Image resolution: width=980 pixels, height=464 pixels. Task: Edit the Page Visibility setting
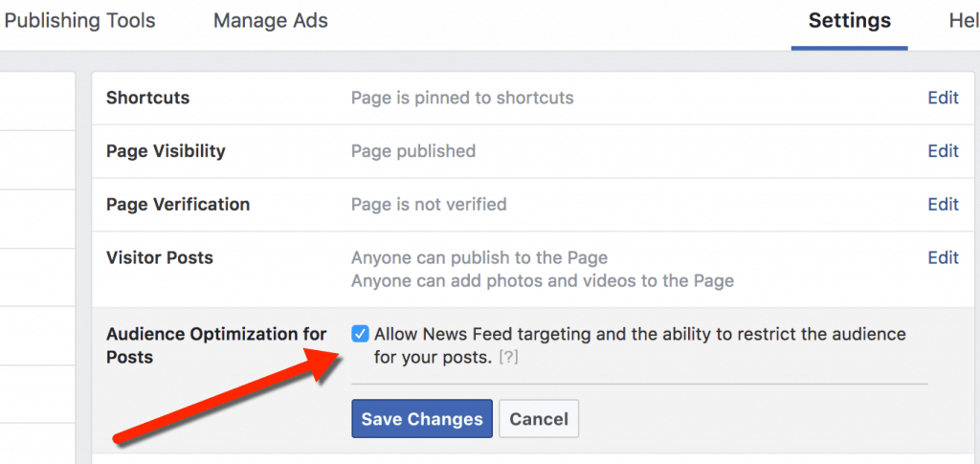(943, 151)
